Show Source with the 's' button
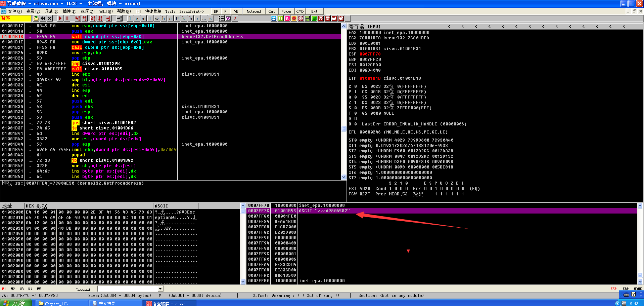 pyautogui.click(x=211, y=18)
